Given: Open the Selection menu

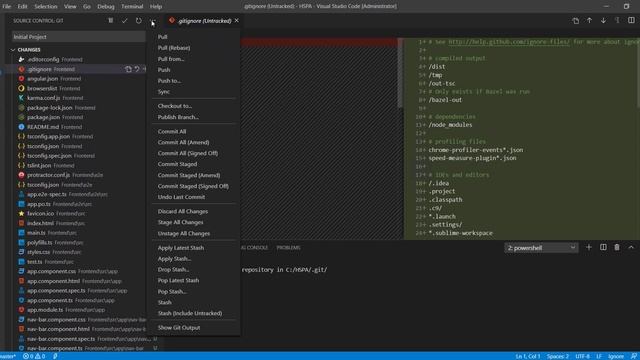Looking at the screenshot, I should click(46, 7).
